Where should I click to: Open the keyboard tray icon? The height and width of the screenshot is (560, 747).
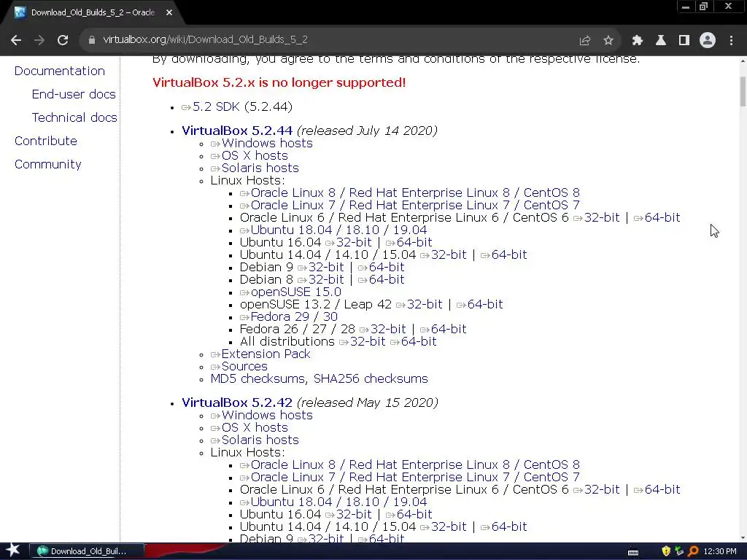(x=633, y=552)
